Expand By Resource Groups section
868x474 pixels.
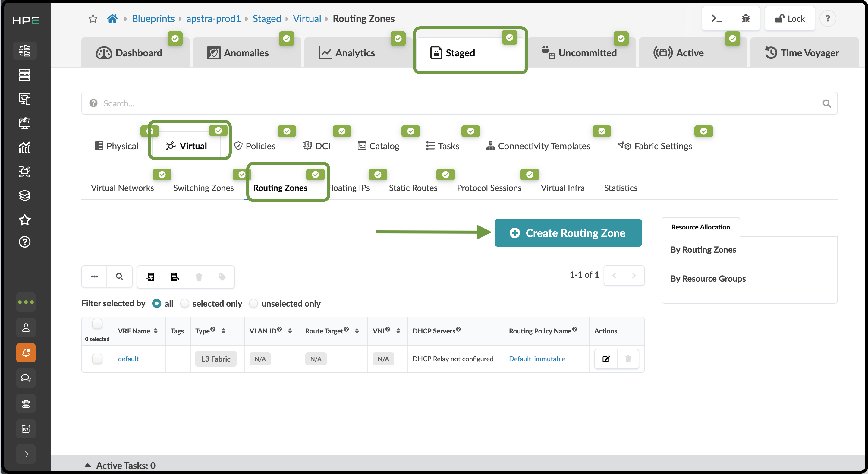[708, 279]
